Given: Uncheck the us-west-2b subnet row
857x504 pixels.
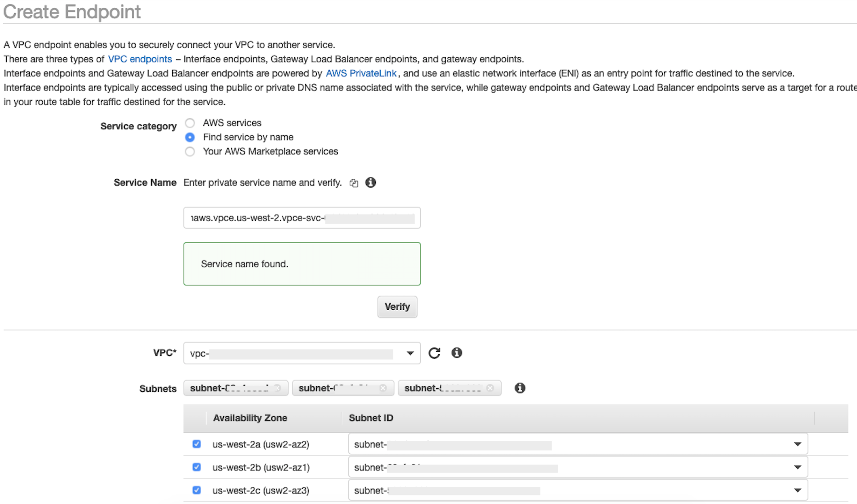Looking at the screenshot, I should click(197, 467).
